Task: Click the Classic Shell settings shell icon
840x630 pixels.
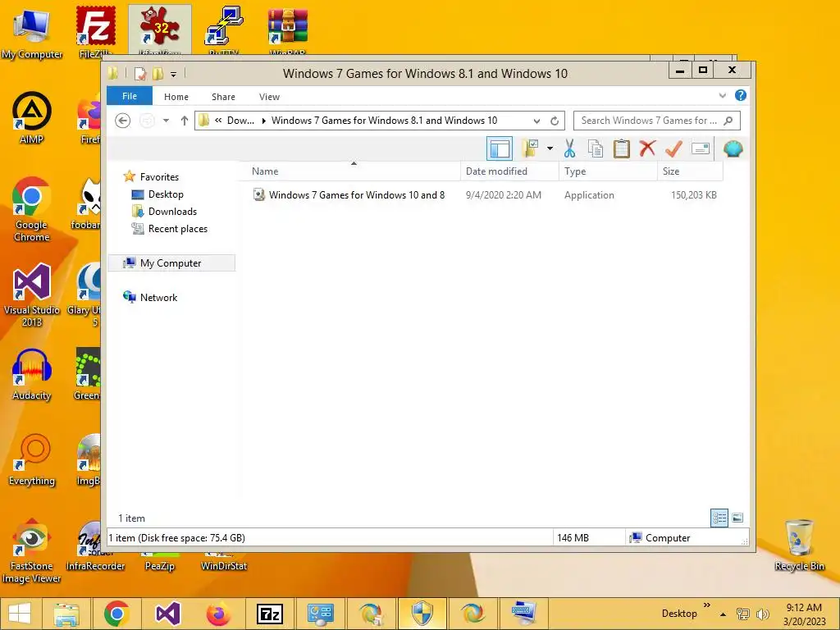Action: (x=733, y=148)
